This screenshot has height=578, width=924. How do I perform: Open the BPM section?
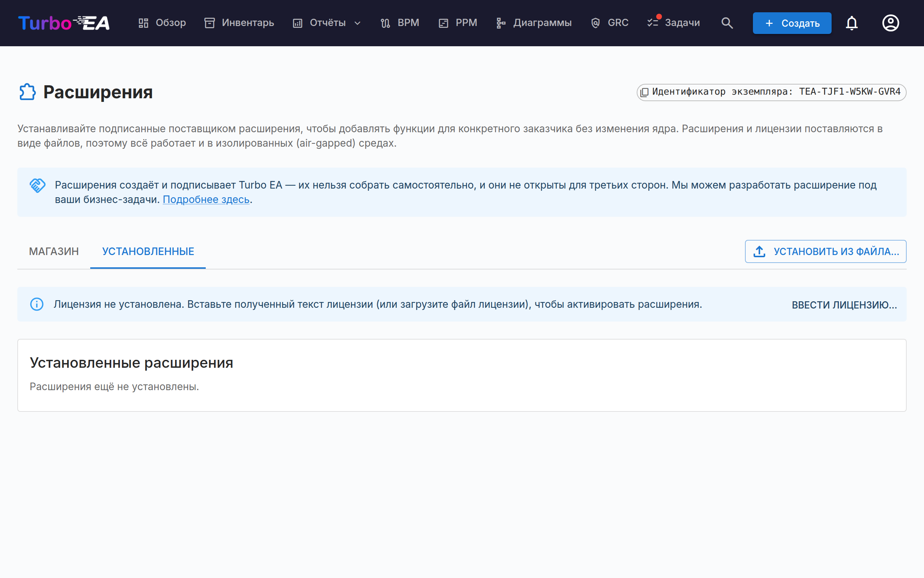[x=400, y=23]
